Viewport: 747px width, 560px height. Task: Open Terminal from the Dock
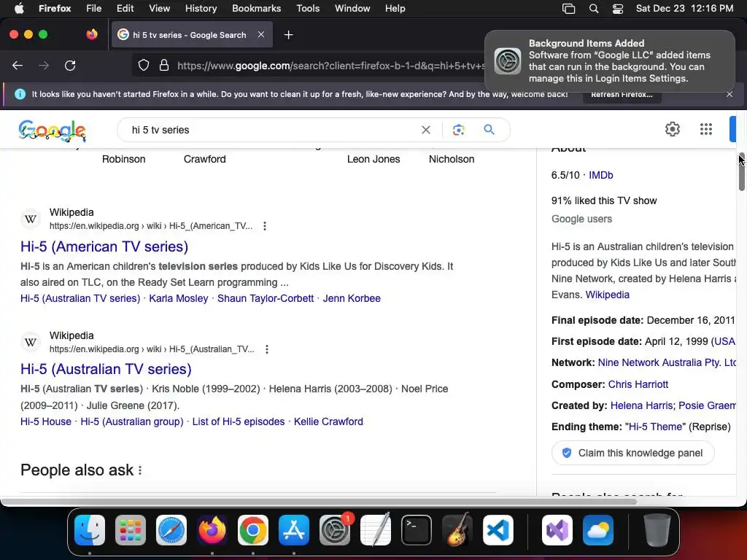pyautogui.click(x=417, y=530)
